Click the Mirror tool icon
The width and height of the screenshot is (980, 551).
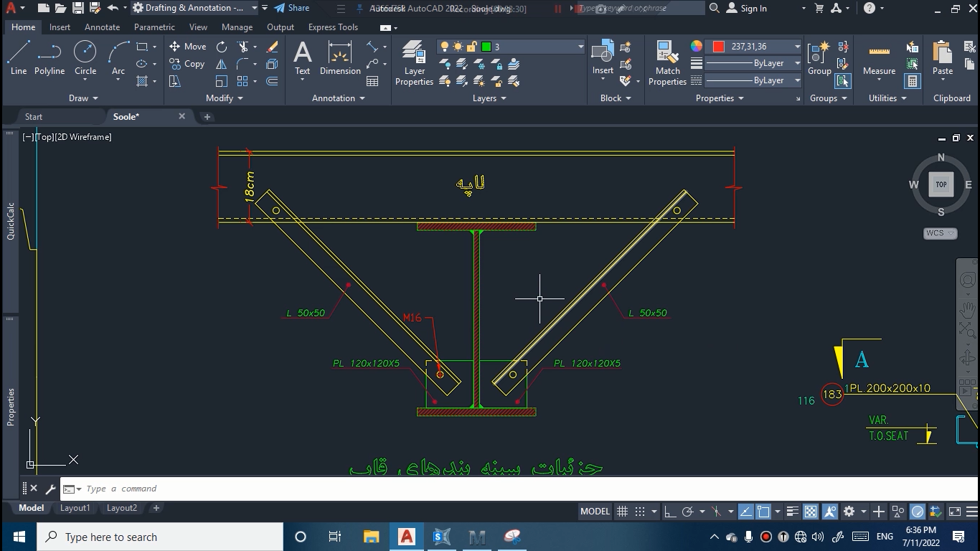click(222, 64)
